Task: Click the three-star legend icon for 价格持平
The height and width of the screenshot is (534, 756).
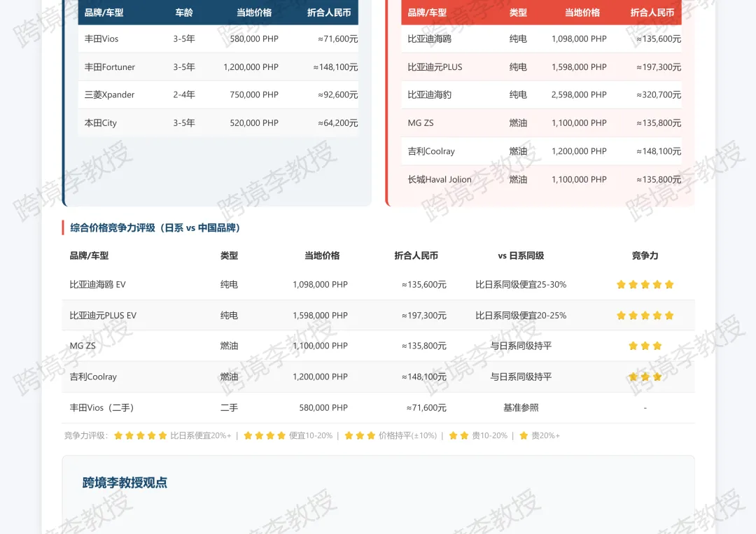Action: [x=360, y=436]
